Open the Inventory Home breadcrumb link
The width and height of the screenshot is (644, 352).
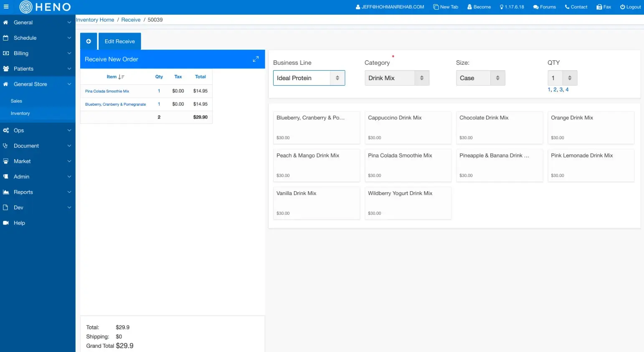pyautogui.click(x=95, y=20)
